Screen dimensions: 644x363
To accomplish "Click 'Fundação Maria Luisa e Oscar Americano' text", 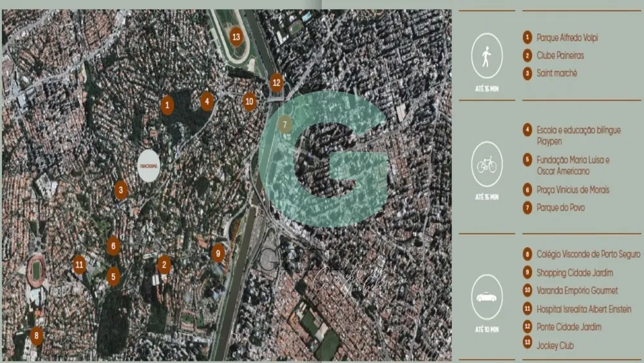I will point(573,165).
